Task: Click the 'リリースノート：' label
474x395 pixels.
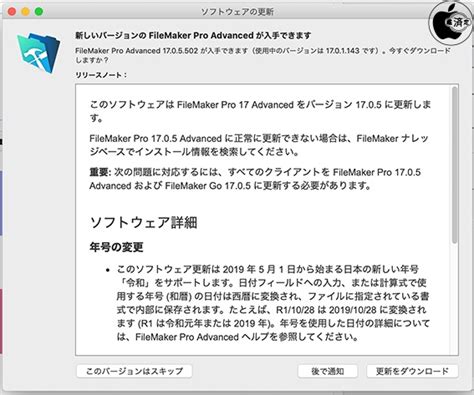Action: tap(101, 75)
